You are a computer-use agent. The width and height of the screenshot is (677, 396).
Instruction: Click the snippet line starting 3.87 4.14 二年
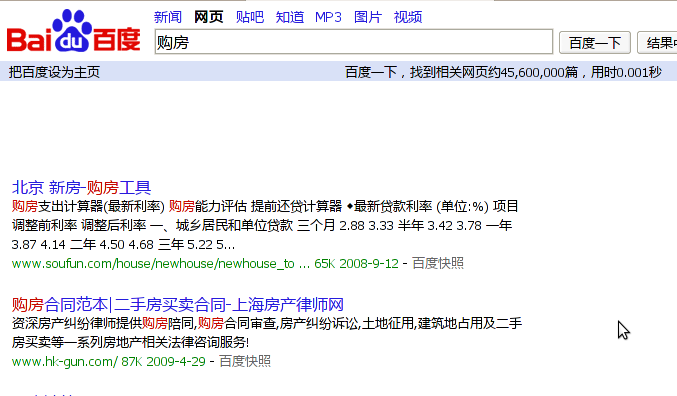click(123, 244)
